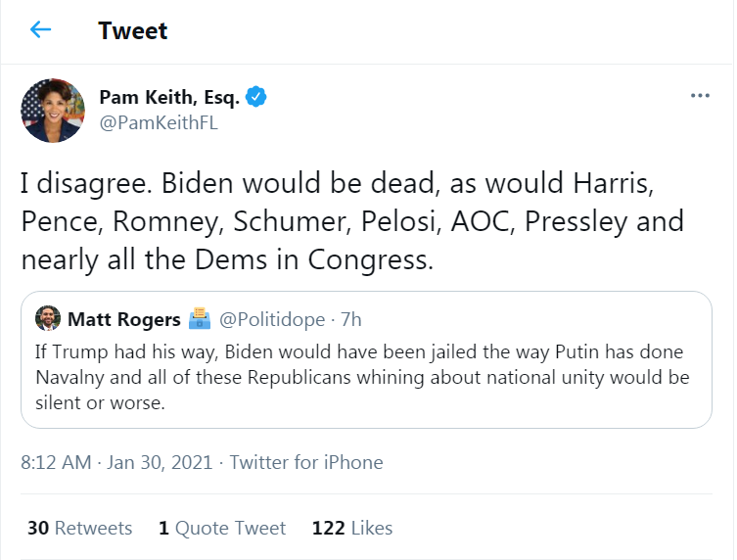Image resolution: width=737 pixels, height=560 pixels.
Task: View the 30 Retweets list
Action: tap(80, 528)
